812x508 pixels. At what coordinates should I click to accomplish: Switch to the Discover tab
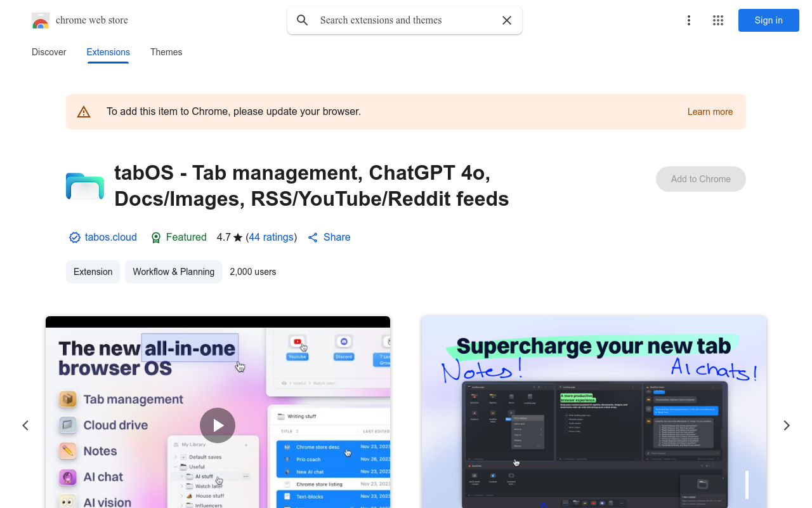coord(49,52)
